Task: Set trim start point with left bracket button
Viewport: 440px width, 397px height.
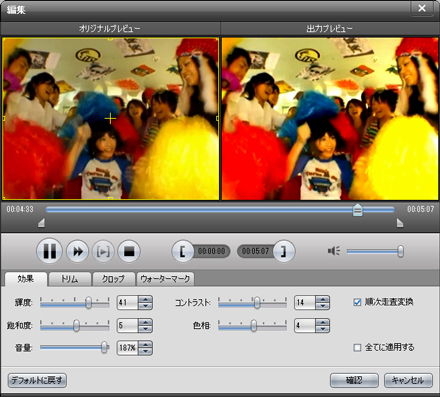Action: coord(182,251)
